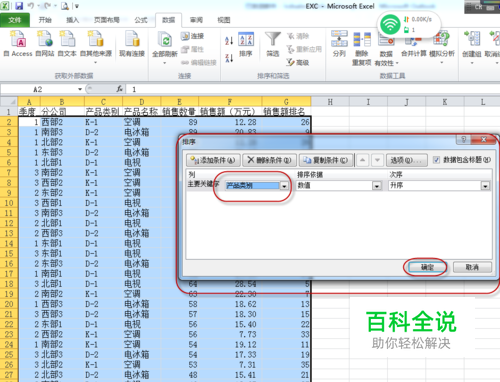500x382 pixels.
Task: Click the 西部2 cell in row 2
Action: tap(62, 122)
